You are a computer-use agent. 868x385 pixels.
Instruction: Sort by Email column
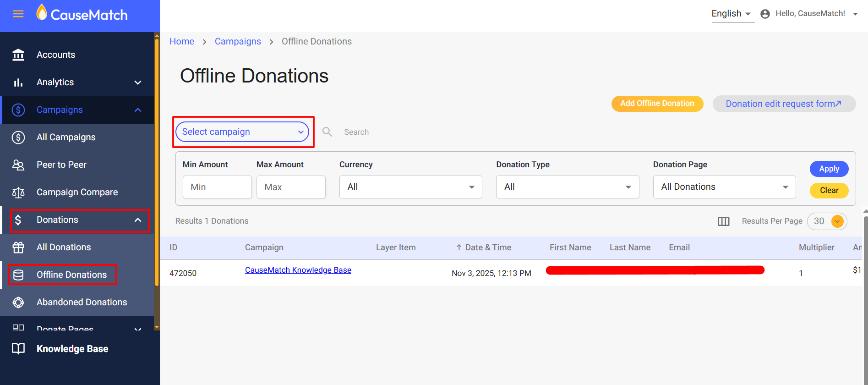point(679,247)
